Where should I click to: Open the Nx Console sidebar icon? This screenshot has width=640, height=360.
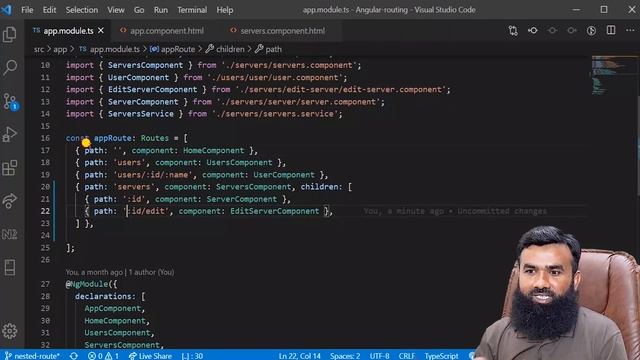(10, 234)
